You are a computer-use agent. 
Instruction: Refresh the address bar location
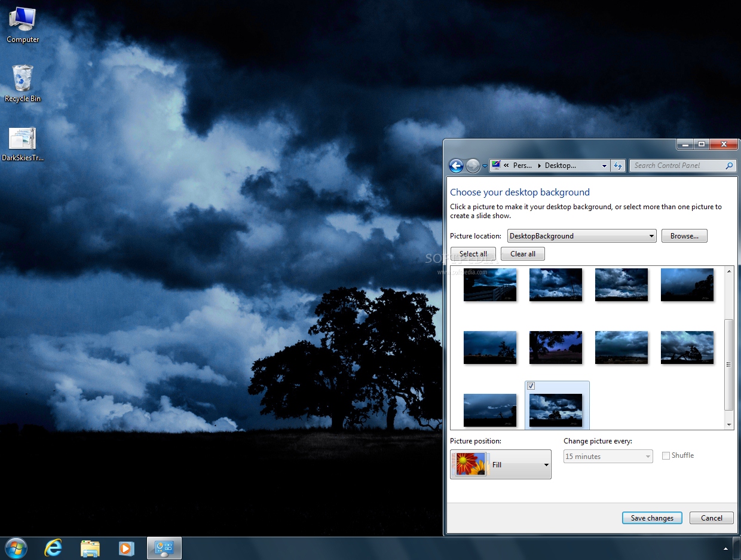tap(618, 166)
